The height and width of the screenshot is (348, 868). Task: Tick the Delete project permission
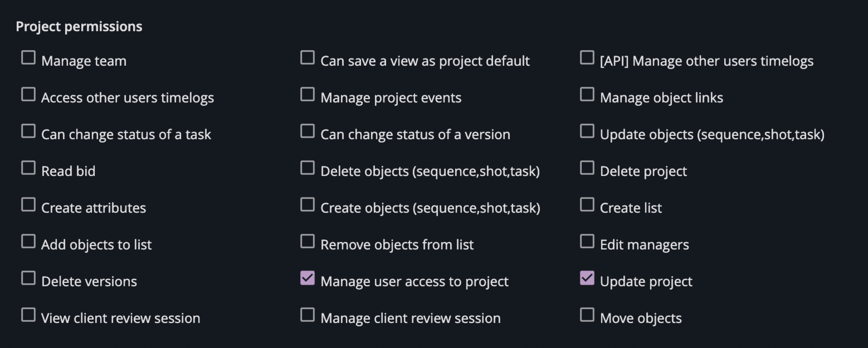point(587,168)
